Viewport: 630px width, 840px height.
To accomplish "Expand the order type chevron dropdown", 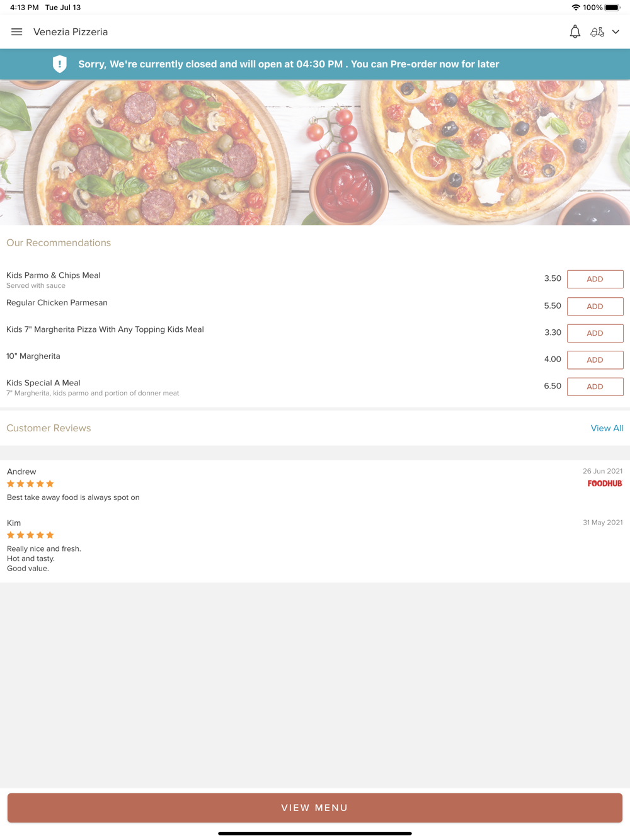I will point(616,32).
